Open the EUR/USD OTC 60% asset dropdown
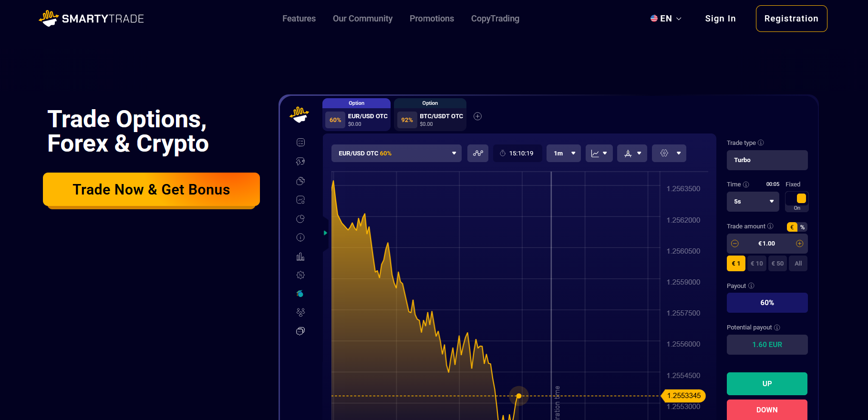This screenshot has height=420, width=868. pyautogui.click(x=396, y=153)
